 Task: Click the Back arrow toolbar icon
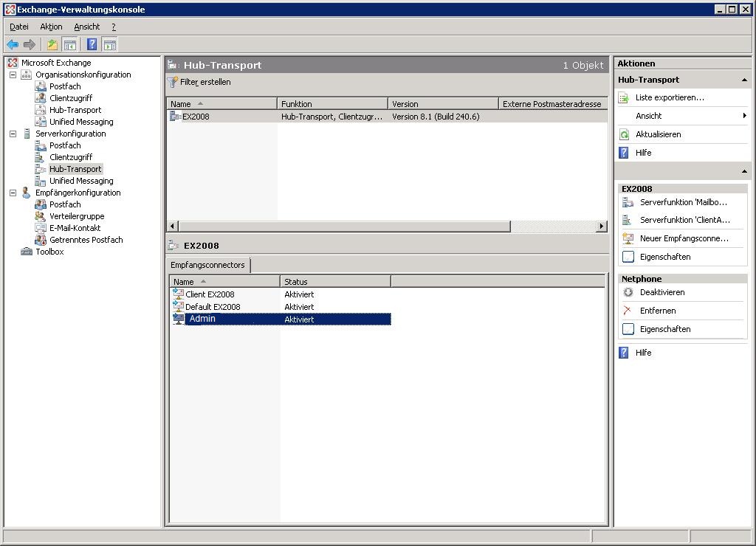(13, 45)
